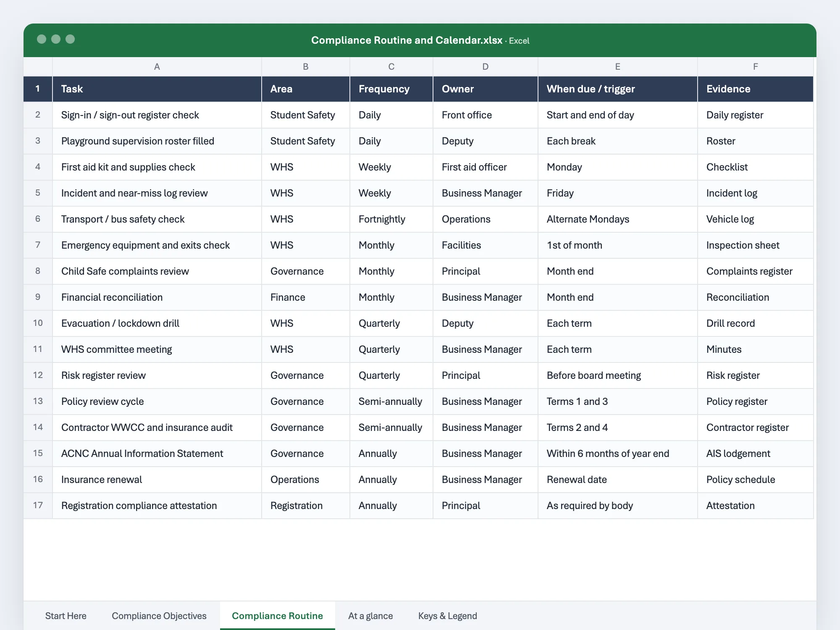The height and width of the screenshot is (630, 840).
Task: Select cell 'Playground supervision roster filled'
Action: pyautogui.click(x=157, y=141)
